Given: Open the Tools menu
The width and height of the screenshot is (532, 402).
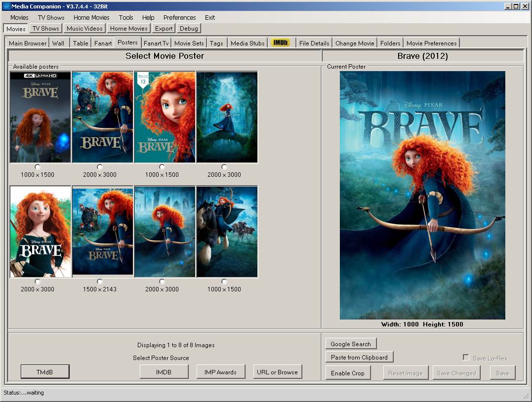Looking at the screenshot, I should [126, 17].
